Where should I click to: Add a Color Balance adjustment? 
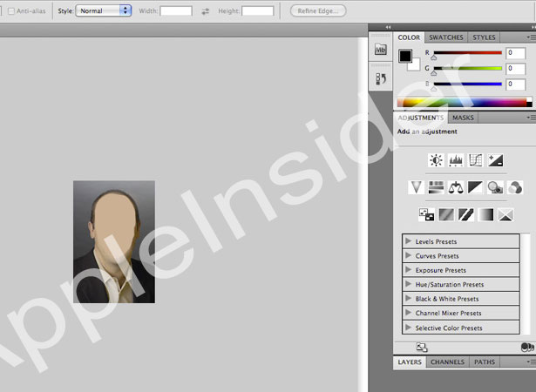click(456, 187)
